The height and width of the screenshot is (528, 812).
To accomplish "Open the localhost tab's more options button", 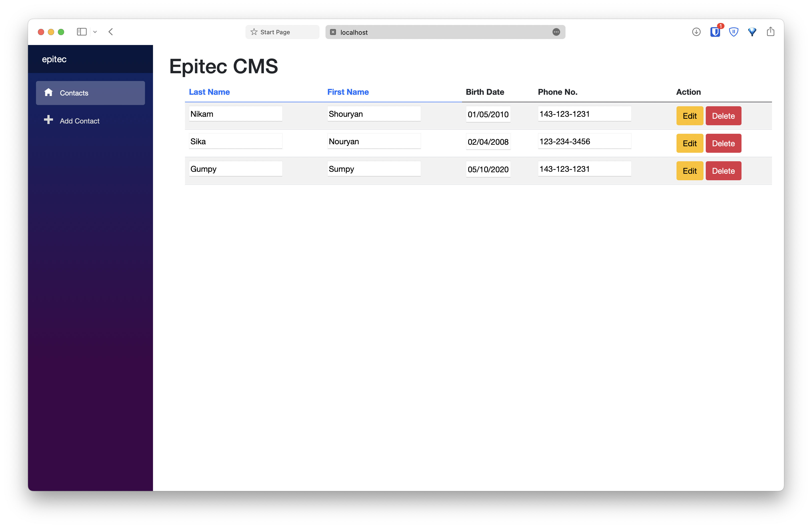I will [556, 32].
